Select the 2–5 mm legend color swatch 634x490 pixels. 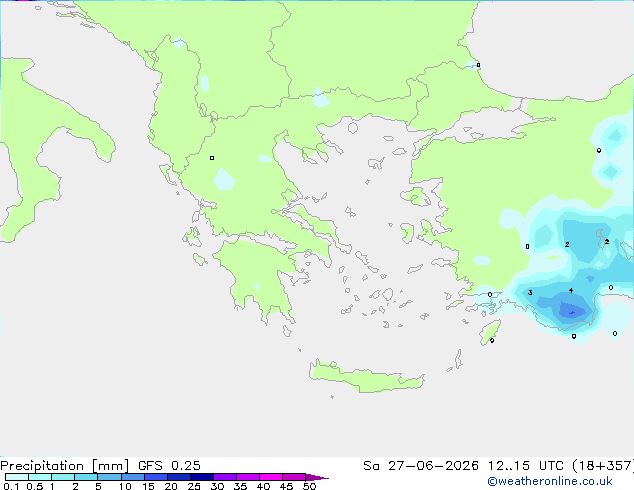pyautogui.click(x=86, y=477)
